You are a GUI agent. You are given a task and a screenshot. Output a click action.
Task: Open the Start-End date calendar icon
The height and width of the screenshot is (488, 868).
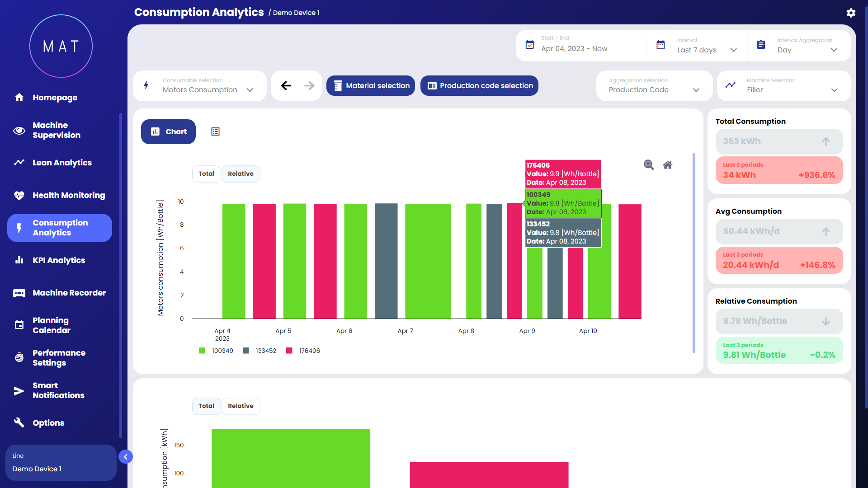tap(530, 45)
